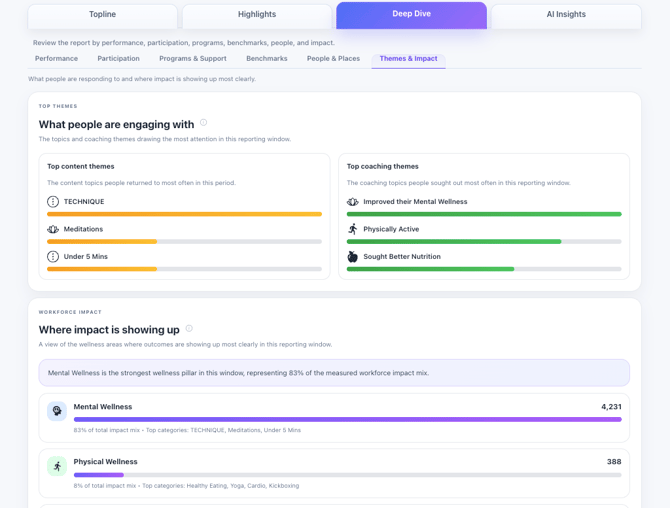670x508 pixels.
Task: Click the Improved their Mental Wellness lotus icon
Action: tap(353, 202)
